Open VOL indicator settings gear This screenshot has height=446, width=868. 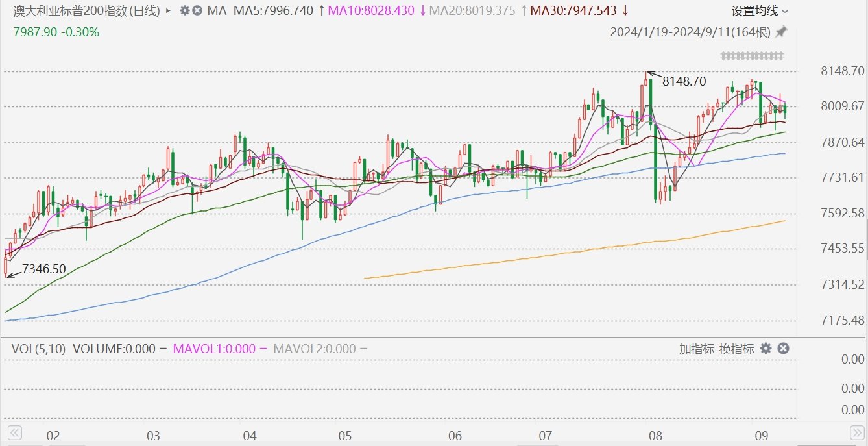click(766, 349)
